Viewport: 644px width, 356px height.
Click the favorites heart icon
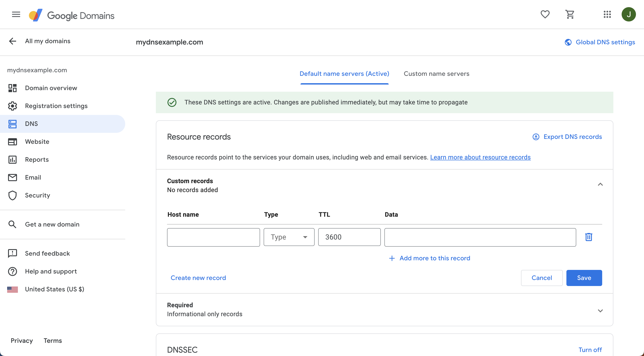[x=545, y=14]
